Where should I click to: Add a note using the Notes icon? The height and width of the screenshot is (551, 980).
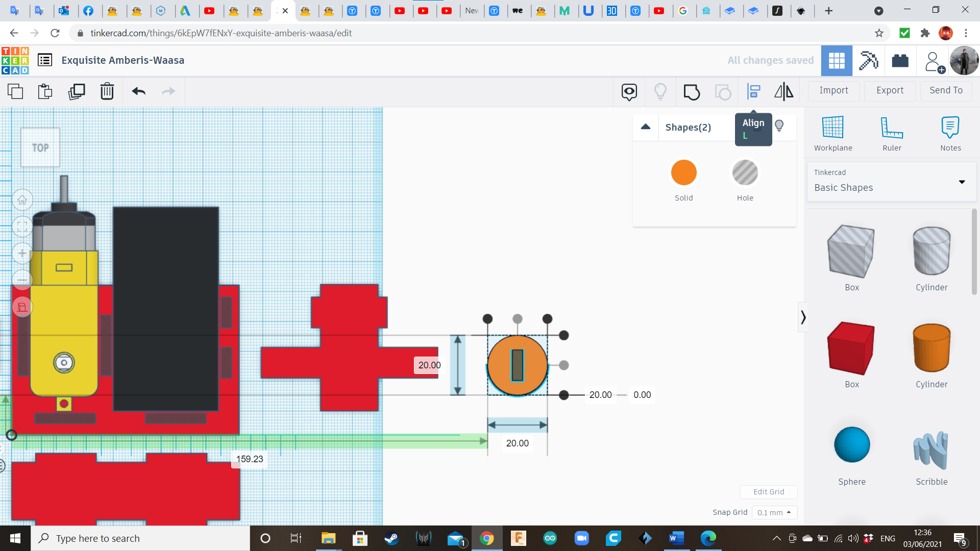(950, 133)
